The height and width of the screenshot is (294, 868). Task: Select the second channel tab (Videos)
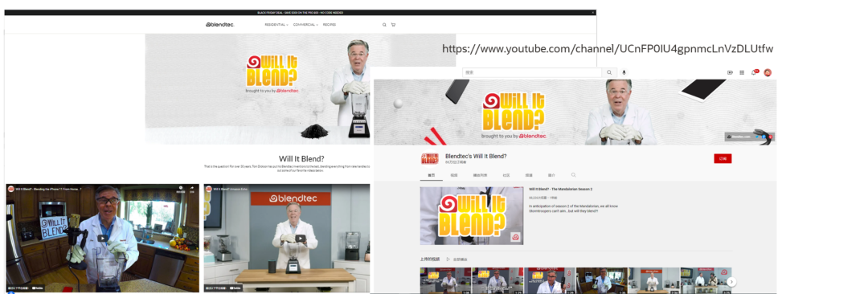point(454,175)
